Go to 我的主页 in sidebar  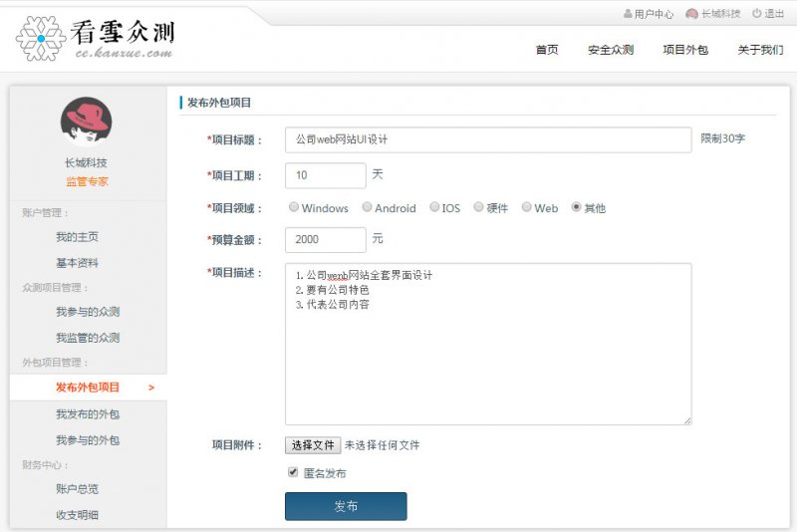(x=78, y=237)
